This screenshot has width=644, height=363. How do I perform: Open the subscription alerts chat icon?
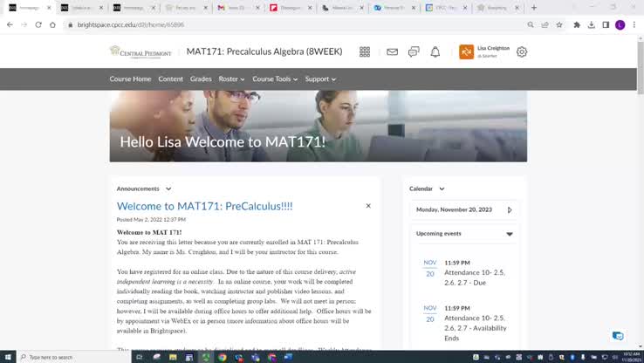pyautogui.click(x=414, y=52)
